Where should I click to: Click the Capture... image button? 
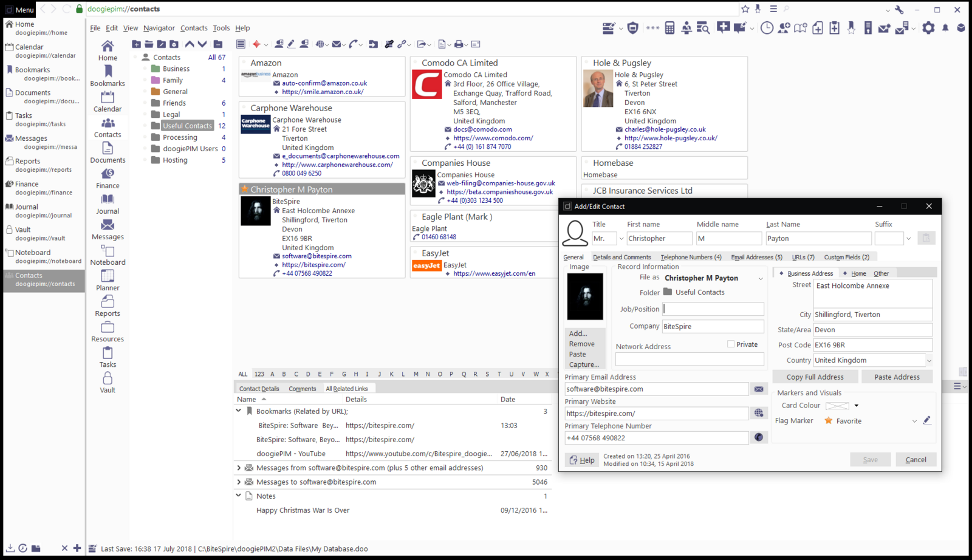click(x=584, y=364)
